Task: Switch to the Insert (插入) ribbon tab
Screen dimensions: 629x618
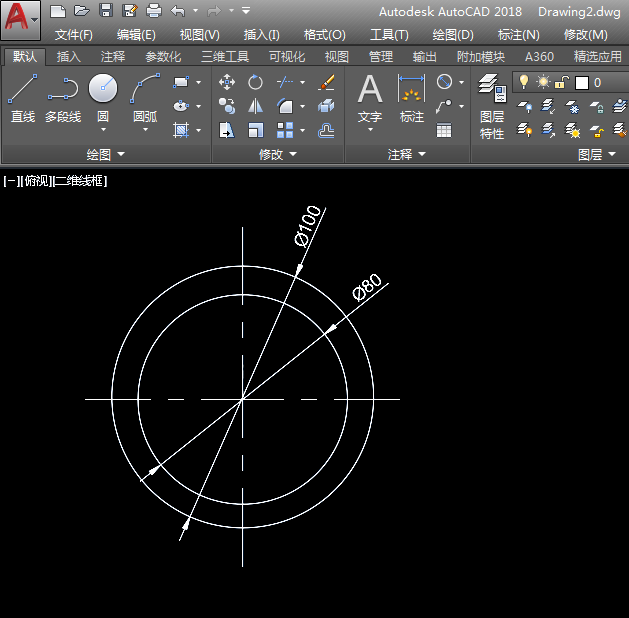Action: click(69, 57)
